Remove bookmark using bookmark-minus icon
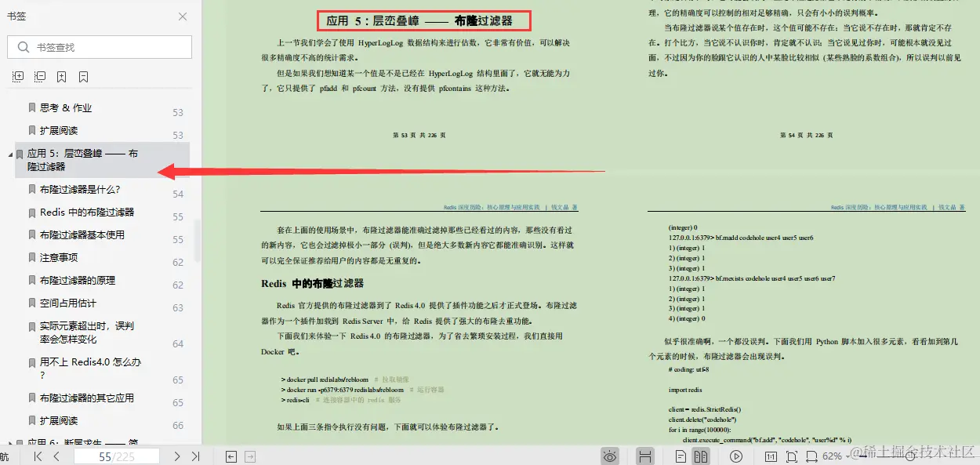This screenshot has width=980, height=465. pyautogui.click(x=82, y=76)
